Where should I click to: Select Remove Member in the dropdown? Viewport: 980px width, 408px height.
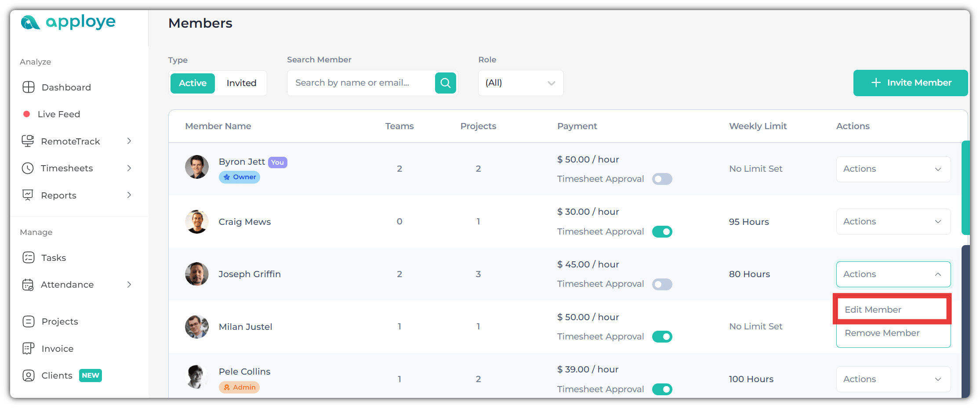(882, 333)
